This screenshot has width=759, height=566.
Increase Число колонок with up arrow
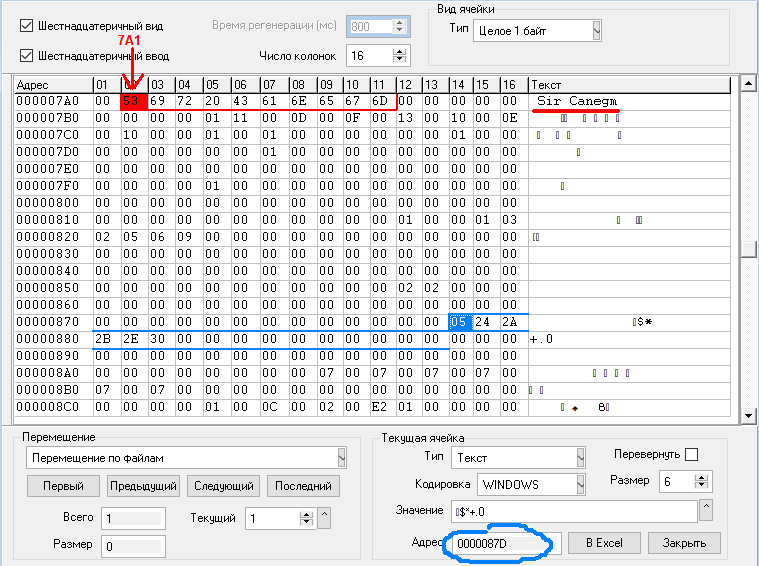[x=399, y=51]
